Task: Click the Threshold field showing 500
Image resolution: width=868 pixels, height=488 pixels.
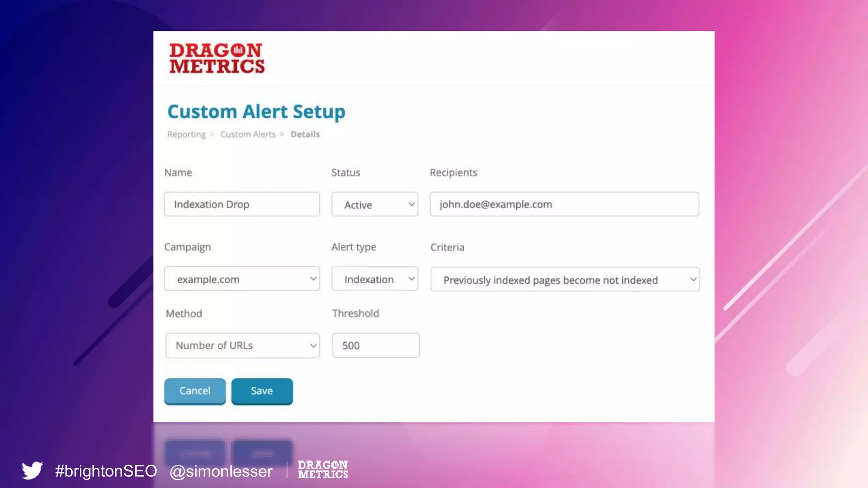Action: [x=376, y=346]
